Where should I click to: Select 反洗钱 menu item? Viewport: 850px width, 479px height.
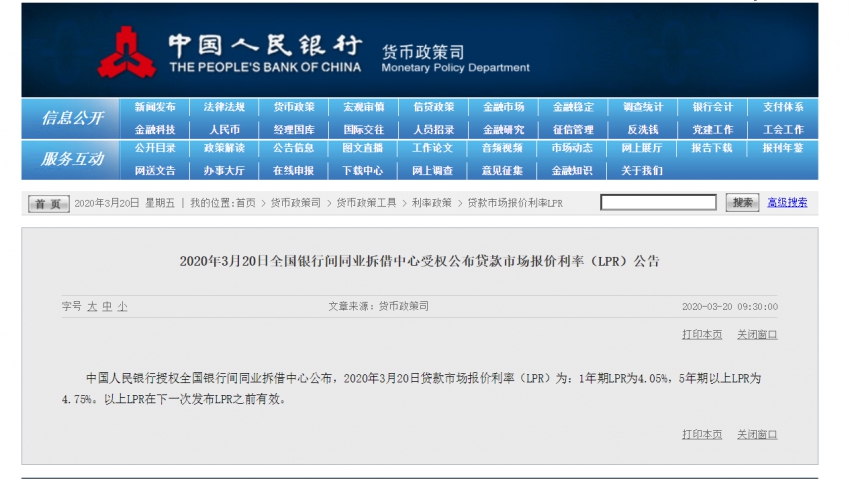point(643,130)
